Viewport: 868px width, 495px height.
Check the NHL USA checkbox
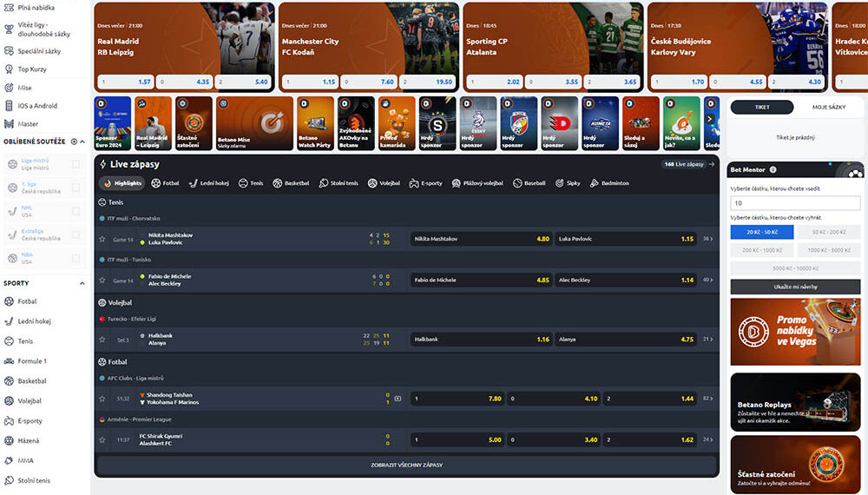click(76, 211)
